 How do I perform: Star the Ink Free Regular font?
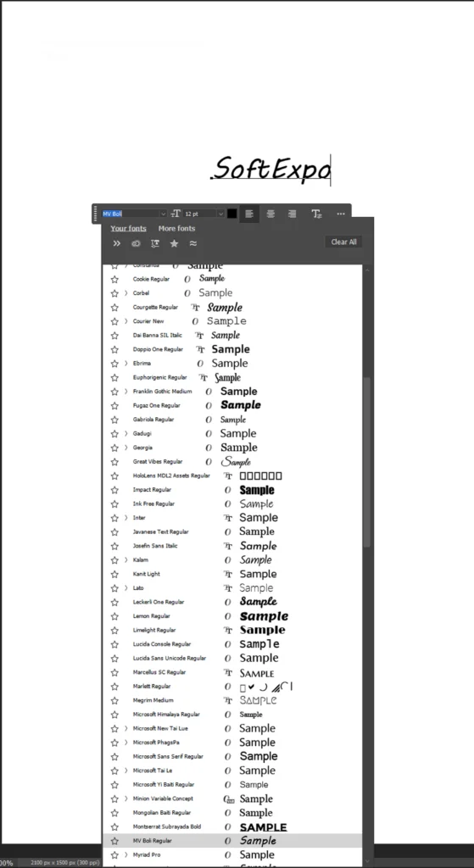[114, 504]
